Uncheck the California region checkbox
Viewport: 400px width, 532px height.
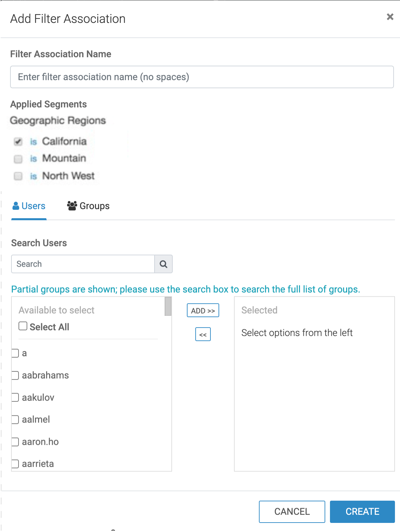coord(18,142)
